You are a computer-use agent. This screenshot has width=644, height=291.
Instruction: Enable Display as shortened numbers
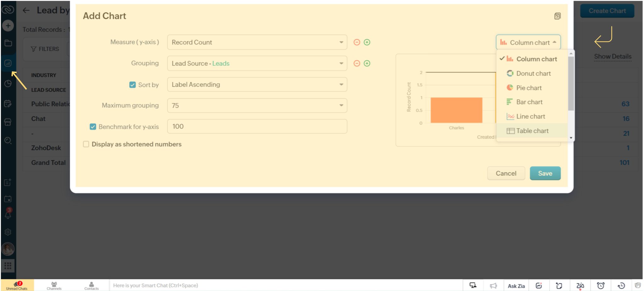[x=86, y=144]
